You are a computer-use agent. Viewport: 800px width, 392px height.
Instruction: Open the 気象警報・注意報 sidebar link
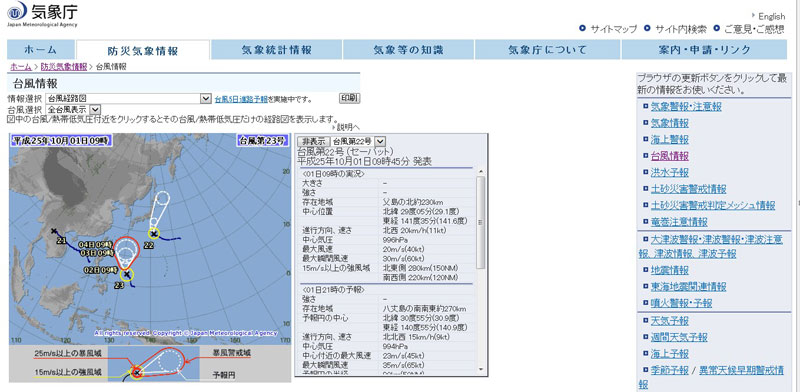tap(686, 107)
